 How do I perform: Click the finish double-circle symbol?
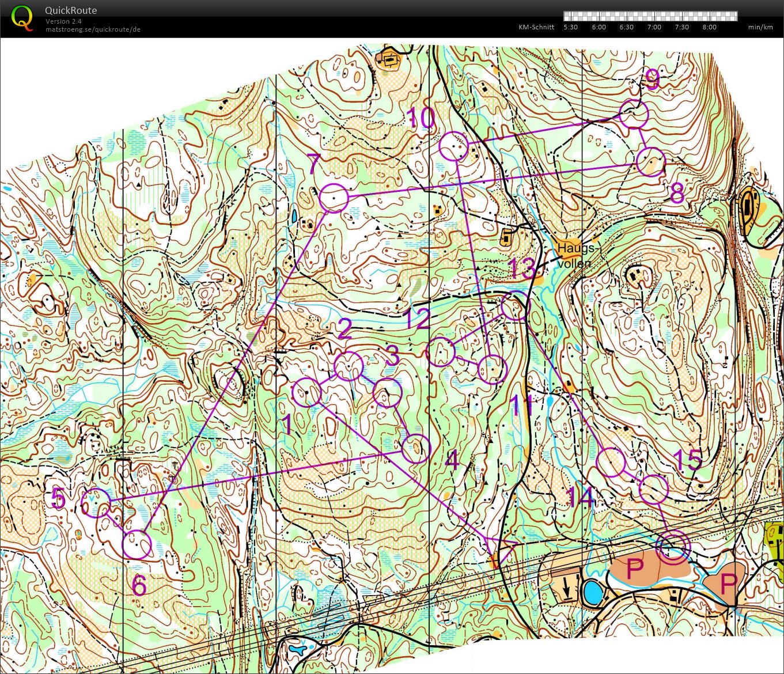[x=672, y=546]
